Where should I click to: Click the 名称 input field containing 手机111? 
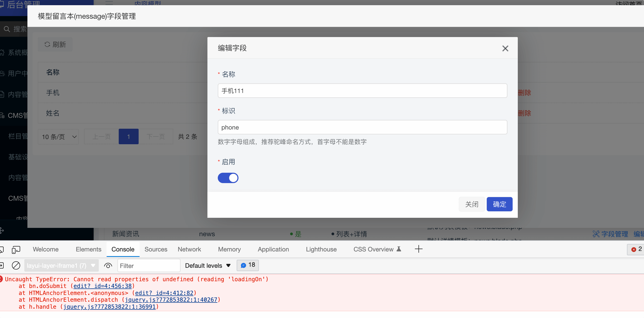click(x=362, y=91)
